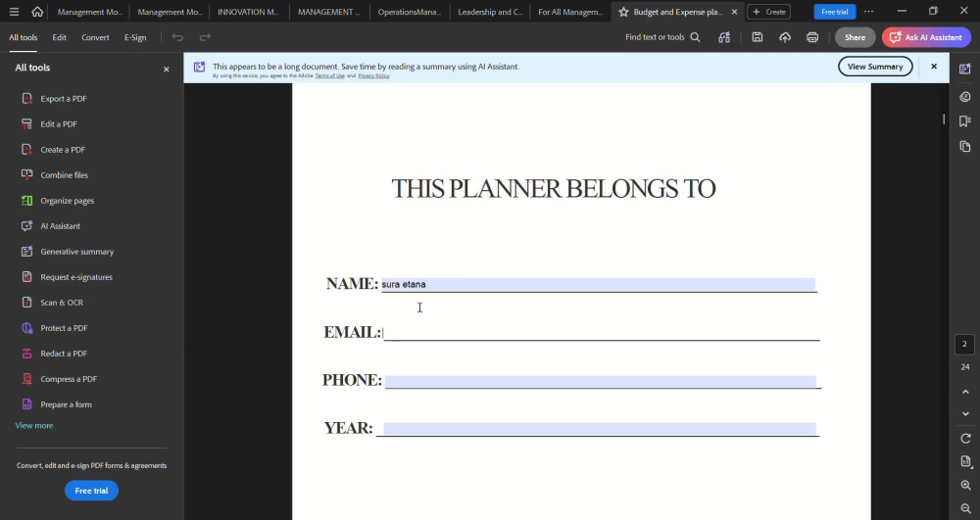980x520 pixels.
Task: Click the View more link
Action: click(x=34, y=426)
